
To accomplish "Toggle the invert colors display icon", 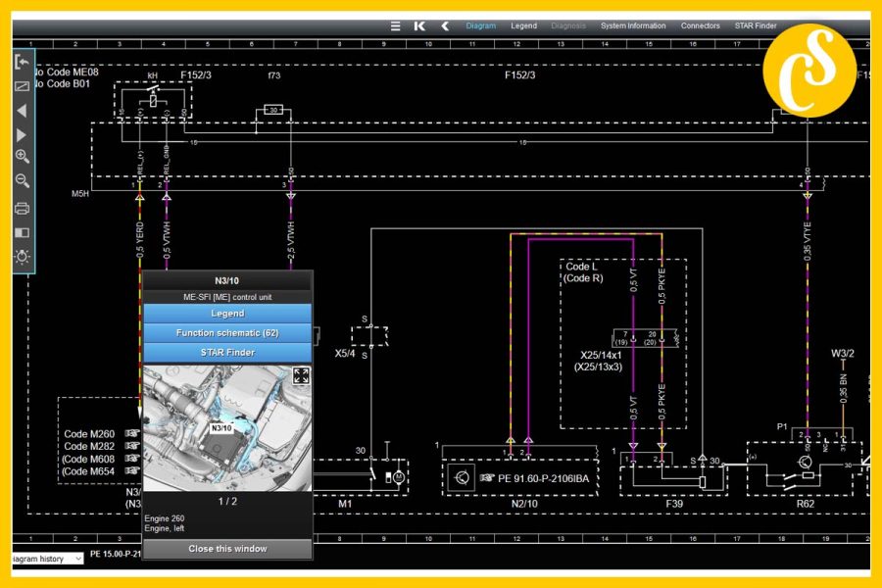I will (23, 231).
